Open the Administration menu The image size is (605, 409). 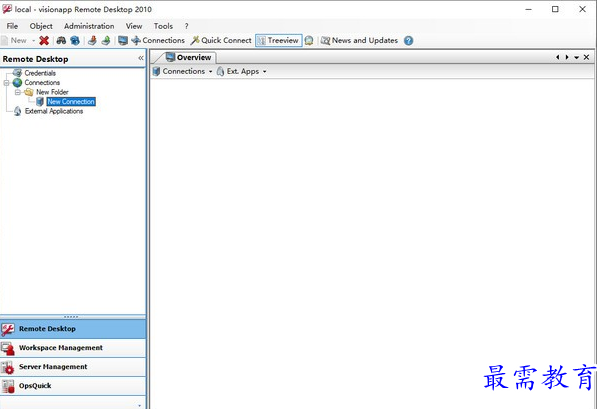click(89, 26)
